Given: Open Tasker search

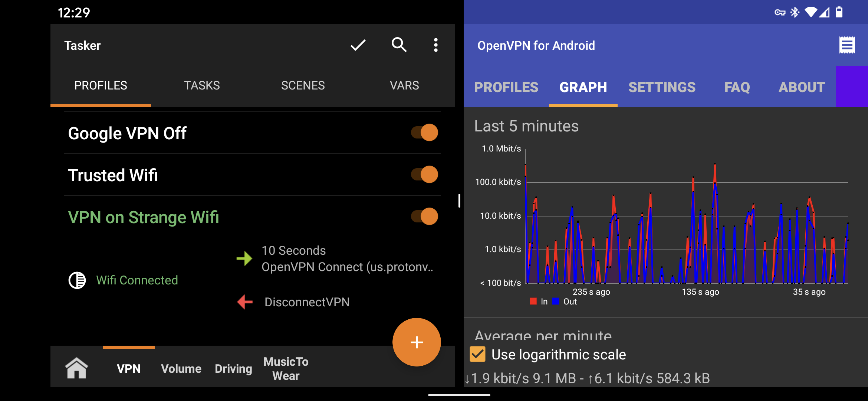Looking at the screenshot, I should [x=399, y=45].
